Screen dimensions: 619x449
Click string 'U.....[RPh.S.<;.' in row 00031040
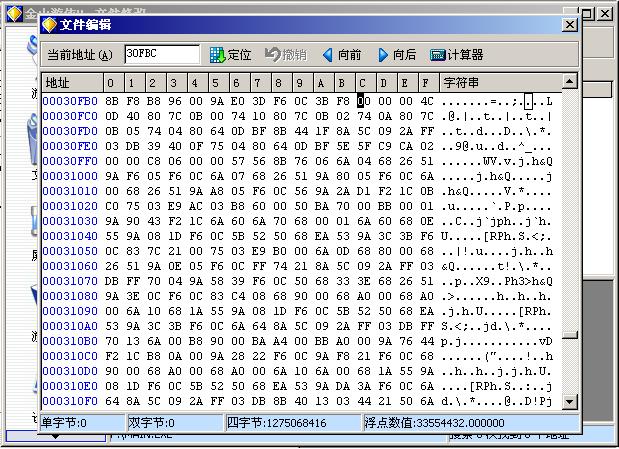pyautogui.click(x=497, y=236)
